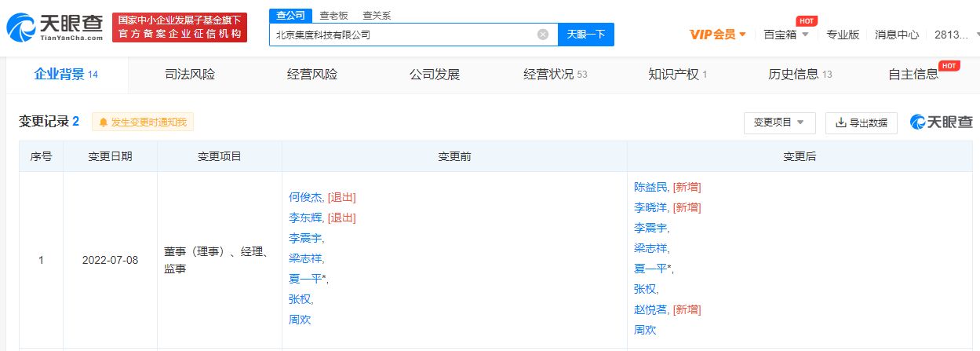Viewport: 980px width, 351px height.
Task: Click the 变更前 column header
Action: (454, 156)
